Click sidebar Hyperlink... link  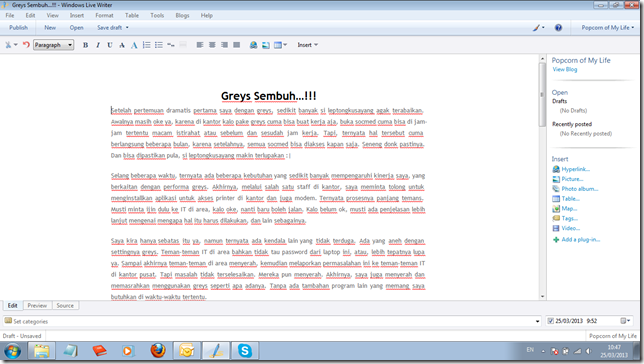tap(575, 169)
